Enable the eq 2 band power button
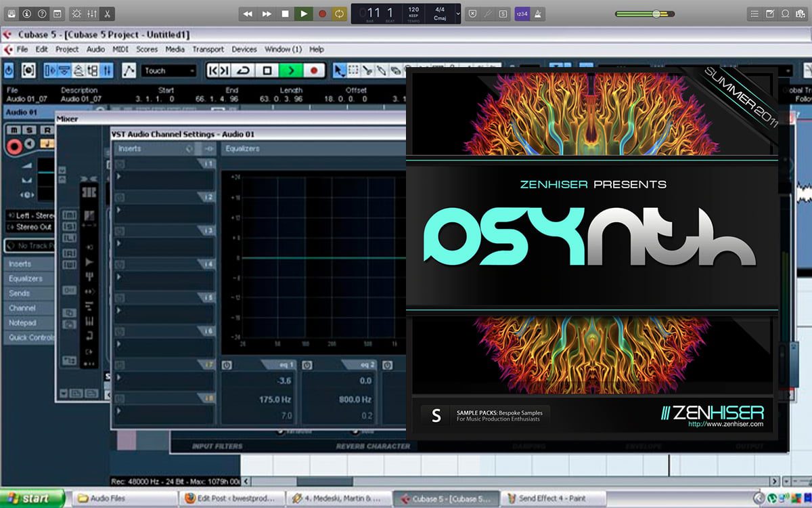 tap(307, 364)
